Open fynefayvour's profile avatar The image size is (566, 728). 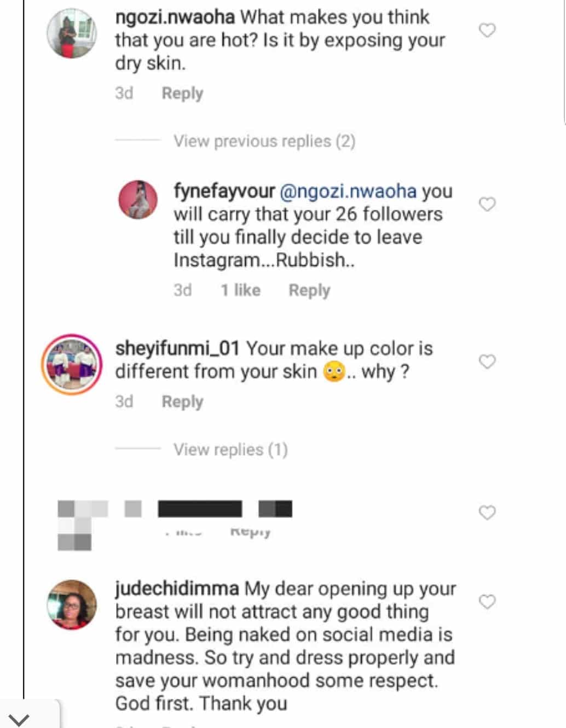(x=138, y=199)
